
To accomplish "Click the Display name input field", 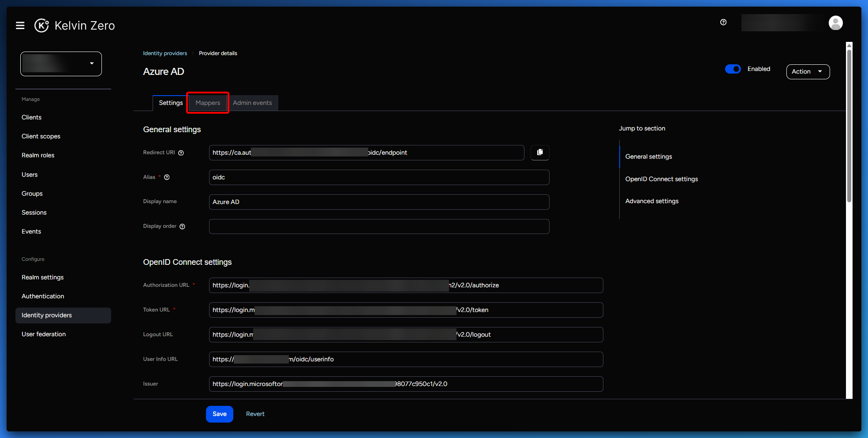I will (x=379, y=202).
